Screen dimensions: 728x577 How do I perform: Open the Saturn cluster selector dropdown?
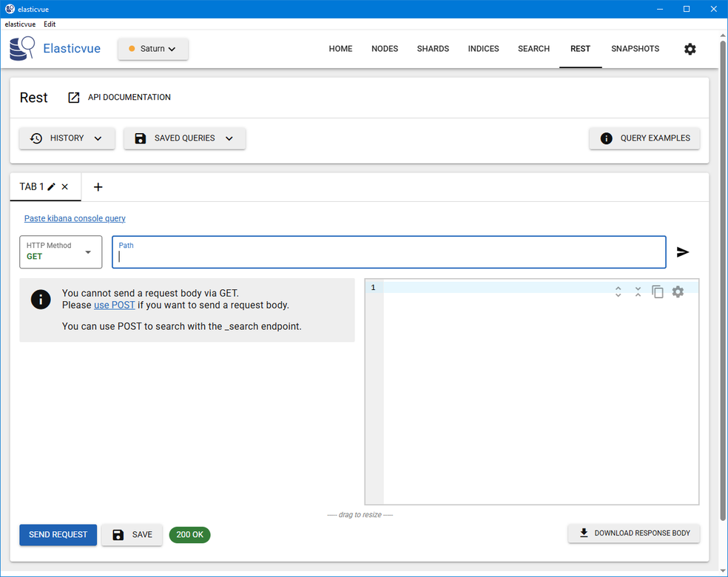click(152, 49)
